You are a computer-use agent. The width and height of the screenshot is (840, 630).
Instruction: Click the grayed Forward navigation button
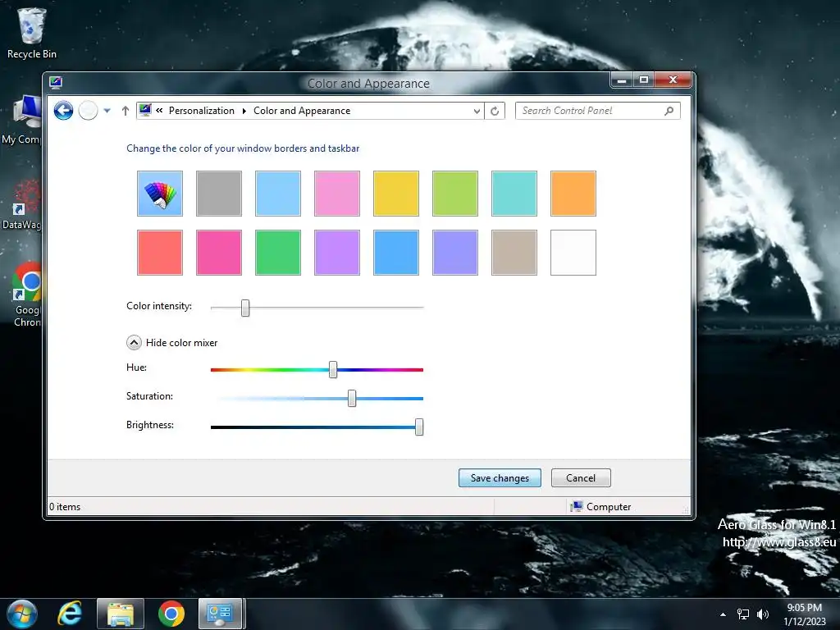tap(88, 111)
